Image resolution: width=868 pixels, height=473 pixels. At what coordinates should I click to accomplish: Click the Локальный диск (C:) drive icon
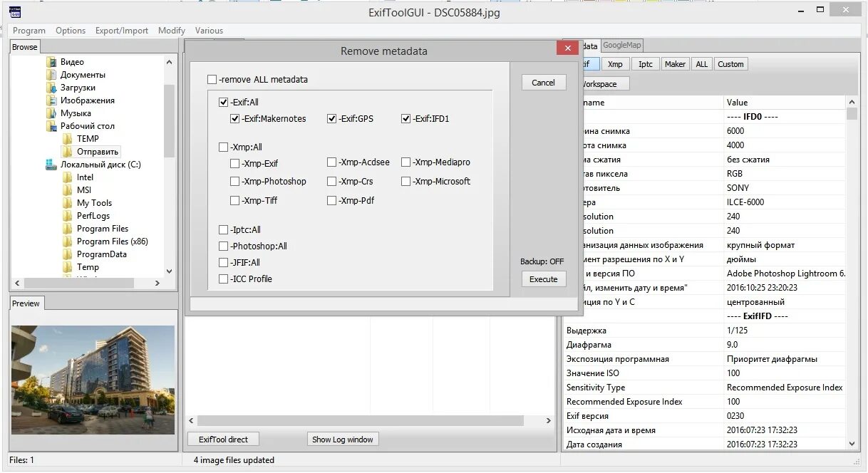pyautogui.click(x=51, y=165)
